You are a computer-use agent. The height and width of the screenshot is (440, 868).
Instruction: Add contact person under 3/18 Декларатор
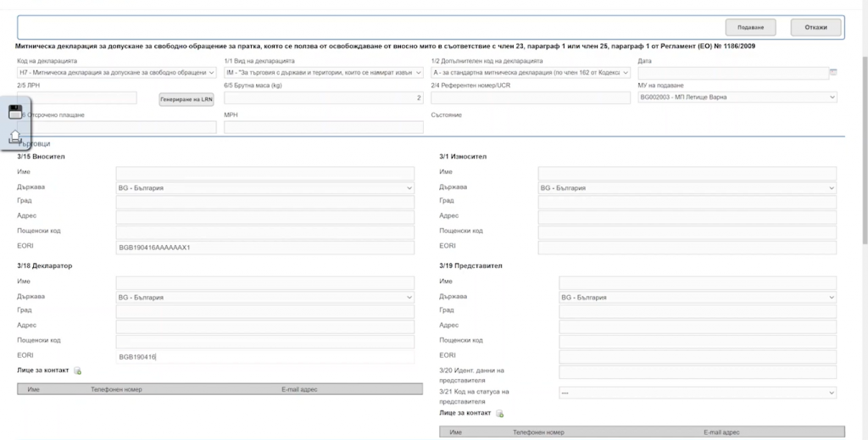point(77,371)
